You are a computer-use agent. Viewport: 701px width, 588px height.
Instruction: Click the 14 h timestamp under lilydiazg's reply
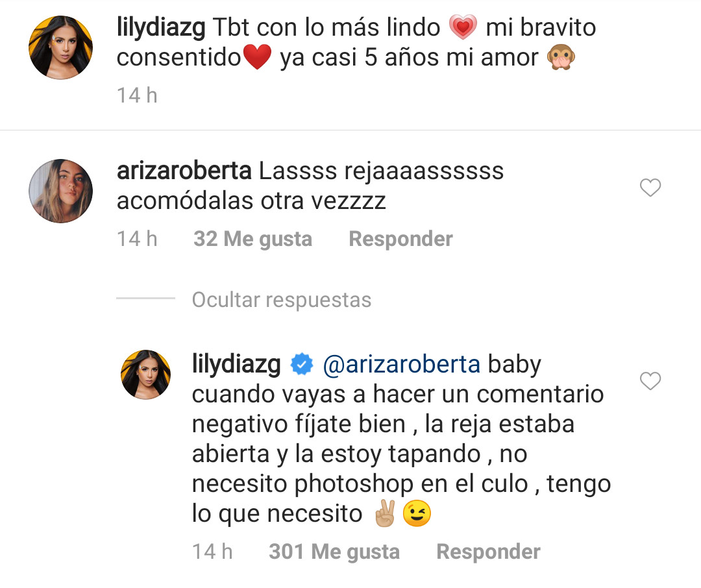(212, 552)
